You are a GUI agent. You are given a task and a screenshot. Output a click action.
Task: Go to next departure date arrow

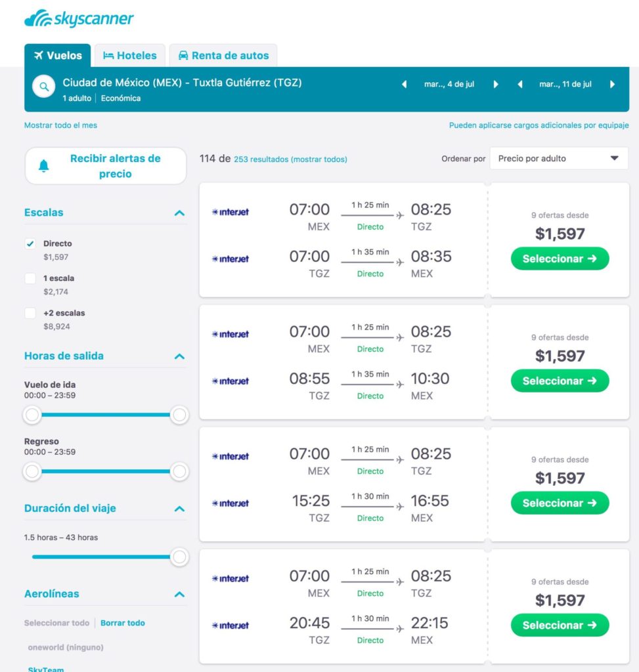point(496,85)
